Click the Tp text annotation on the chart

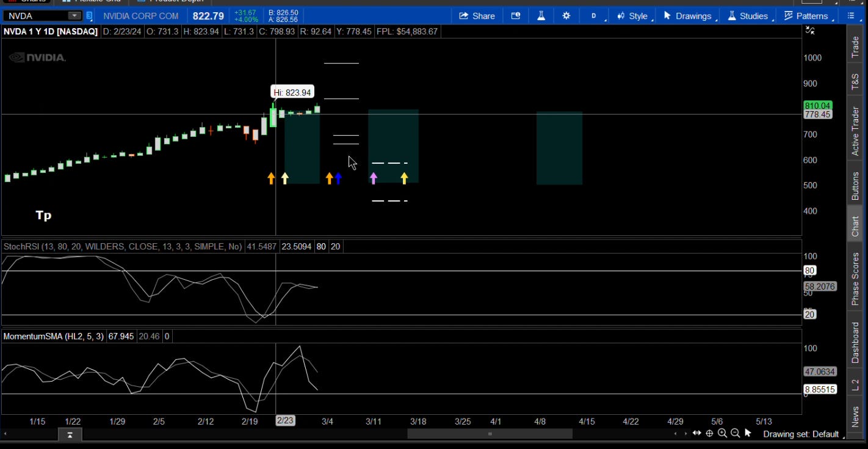[x=43, y=215]
